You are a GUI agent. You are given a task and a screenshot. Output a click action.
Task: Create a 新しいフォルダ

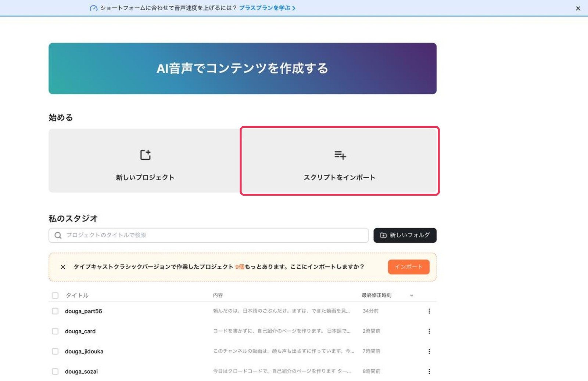point(405,235)
